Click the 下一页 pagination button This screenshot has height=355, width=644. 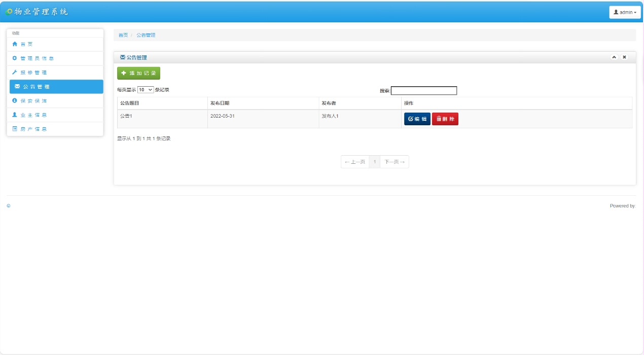[x=395, y=162]
